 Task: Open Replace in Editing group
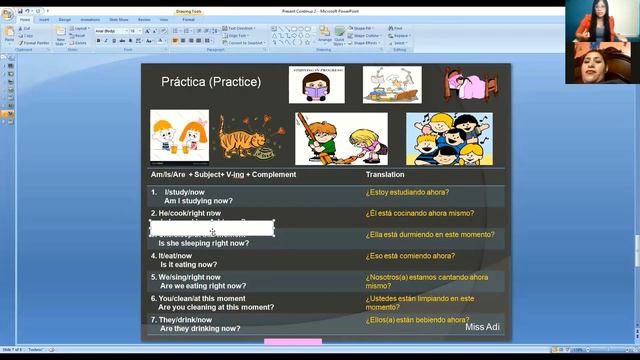click(398, 36)
